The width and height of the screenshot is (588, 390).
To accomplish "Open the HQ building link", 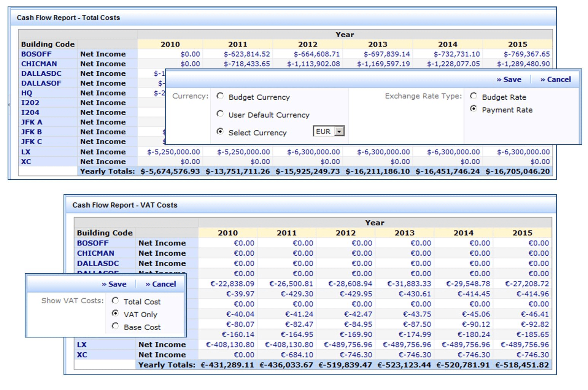I will (x=26, y=92).
